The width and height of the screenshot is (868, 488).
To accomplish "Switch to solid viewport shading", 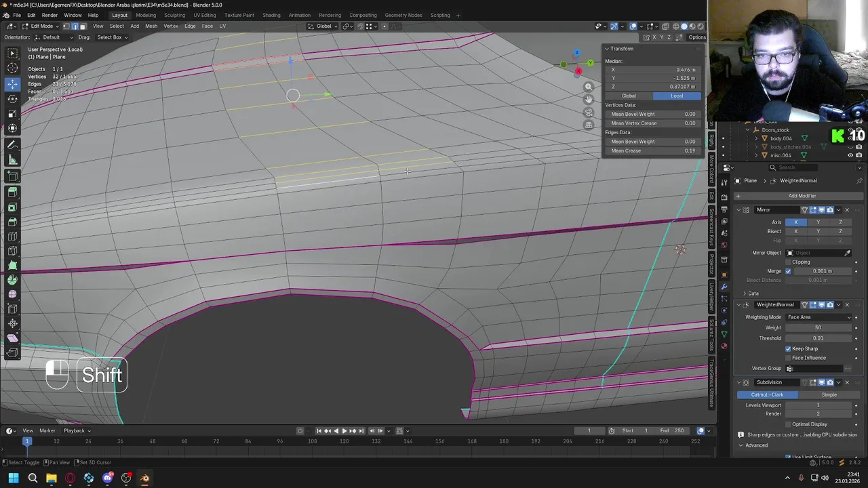I will tap(684, 26).
